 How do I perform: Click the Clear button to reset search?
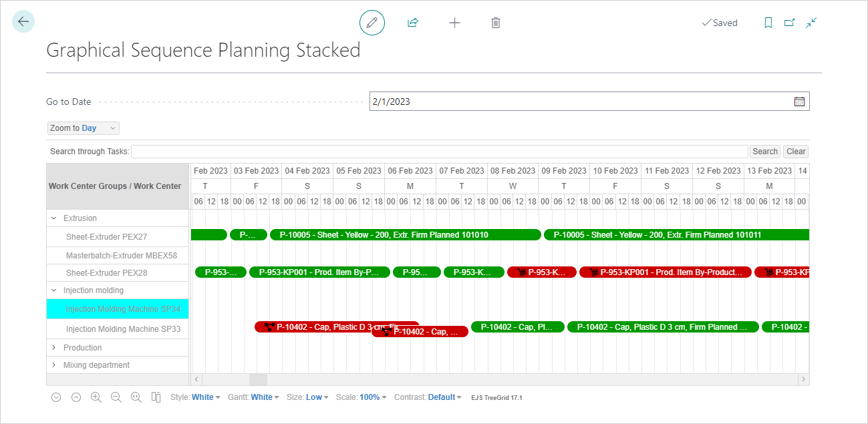pos(795,151)
